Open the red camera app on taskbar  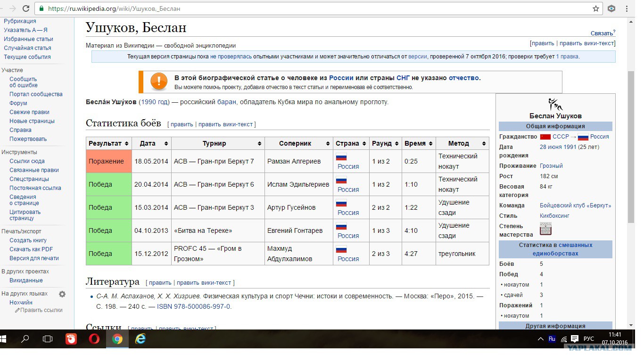pyautogui.click(x=71, y=338)
